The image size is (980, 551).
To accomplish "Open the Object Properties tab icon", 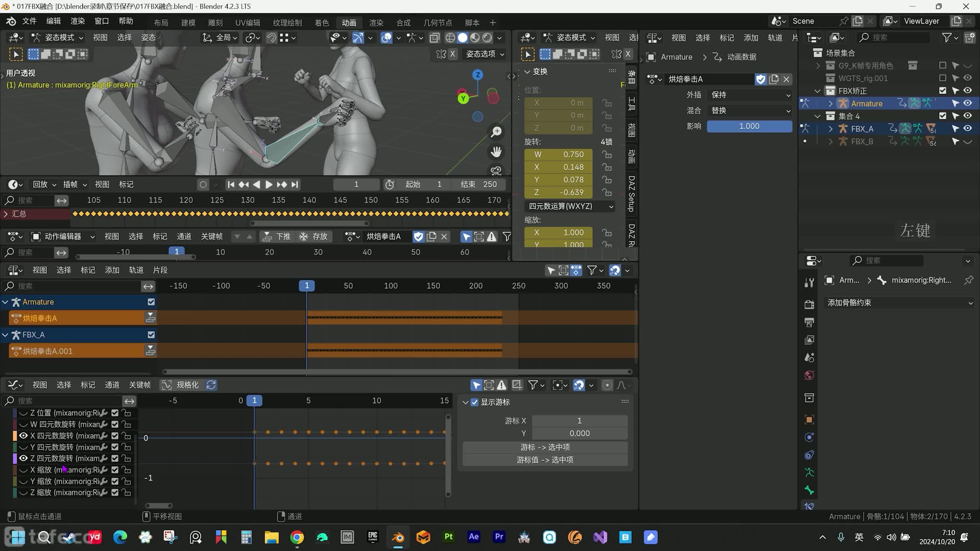I will point(809,420).
